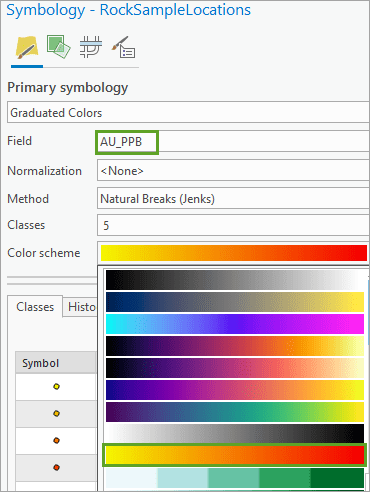Select the white to black color ramp

tap(235, 434)
